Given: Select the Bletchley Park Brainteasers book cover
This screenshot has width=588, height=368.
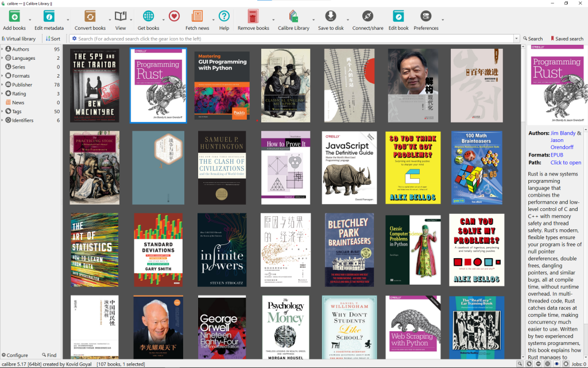Looking at the screenshot, I should click(349, 250).
